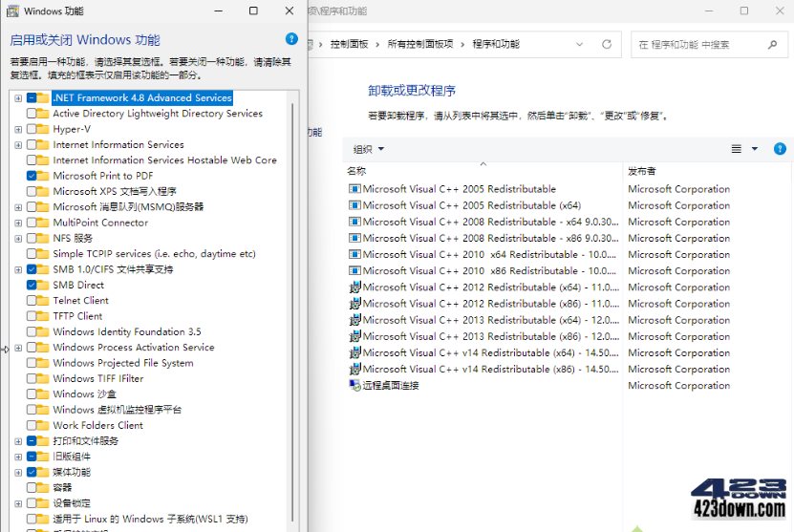Open the 组织 menu
794x532 pixels.
369,149
